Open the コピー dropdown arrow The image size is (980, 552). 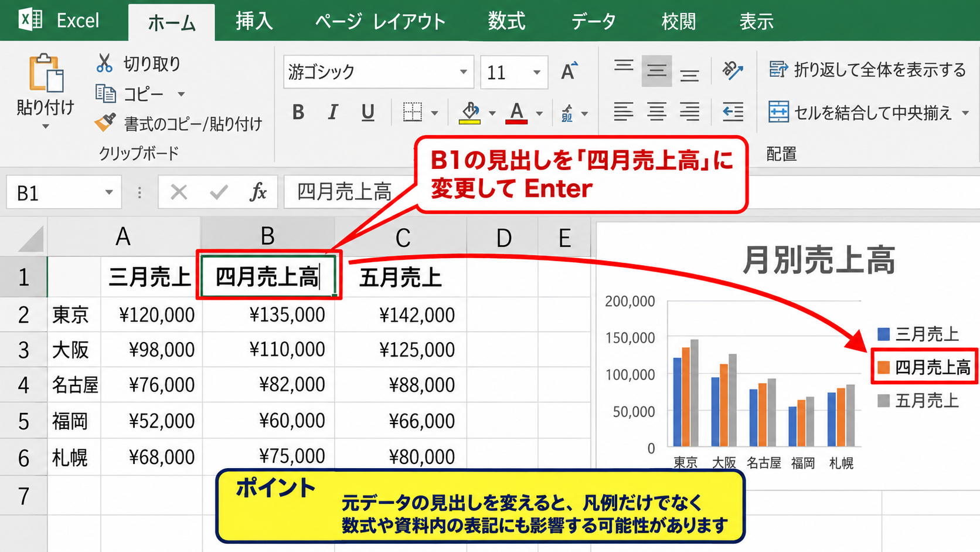(181, 94)
